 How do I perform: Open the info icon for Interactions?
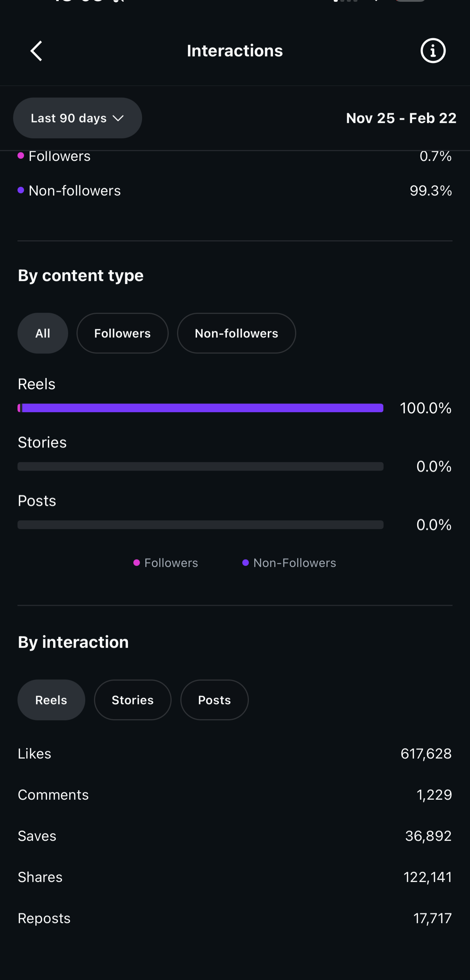point(433,51)
